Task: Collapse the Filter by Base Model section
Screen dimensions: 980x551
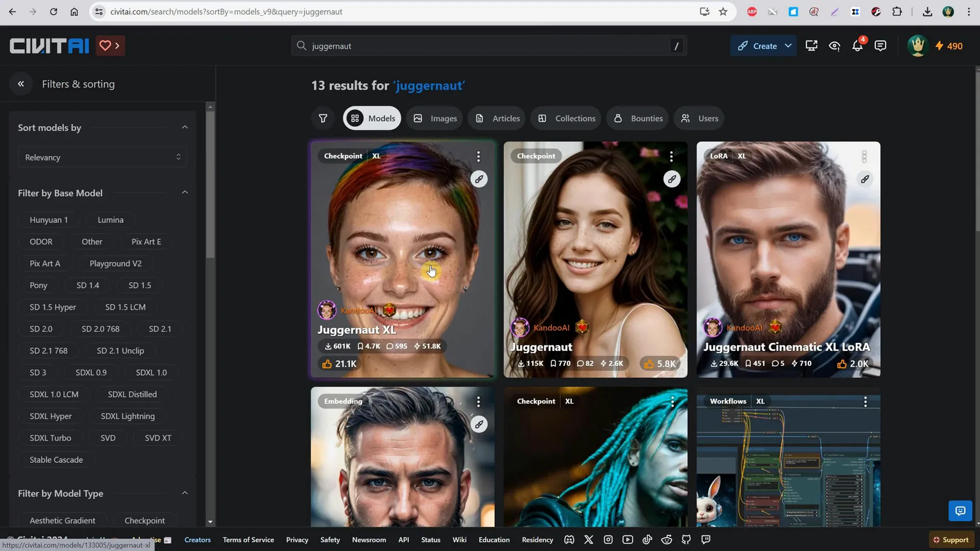Action: point(184,193)
